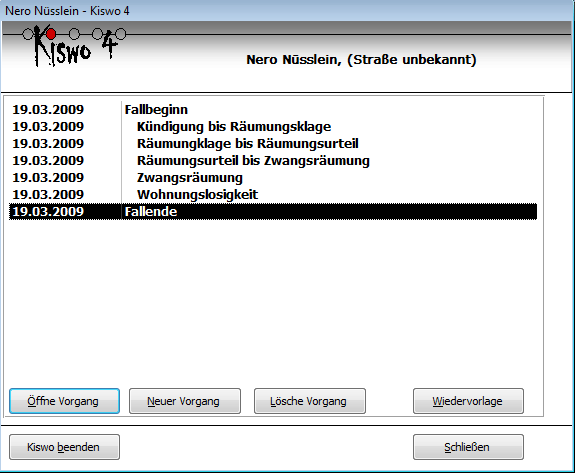Click the Nero Nüsslein header text
Image resolution: width=575 pixels, height=473 pixels.
pos(361,59)
